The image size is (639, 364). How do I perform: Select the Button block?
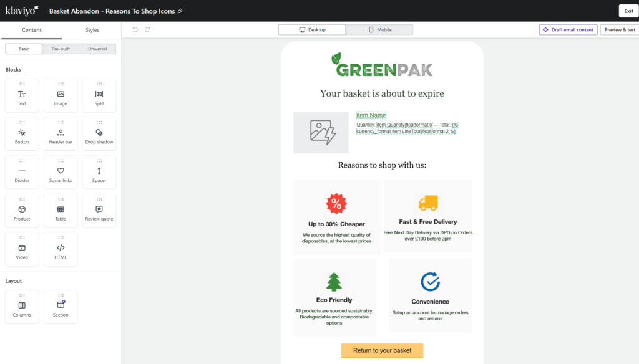(x=22, y=133)
